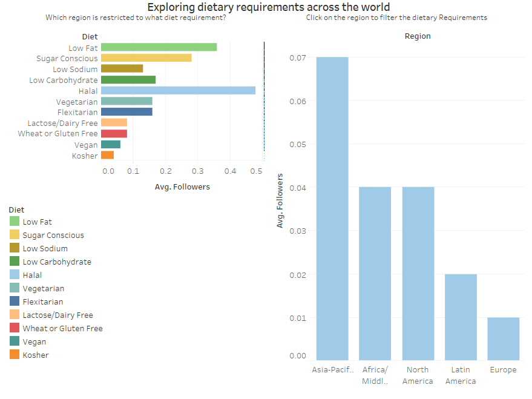The image size is (532, 399).
Task: Click dashboard title 'Exploring dietary requirements across the world'
Action: click(268, 7)
